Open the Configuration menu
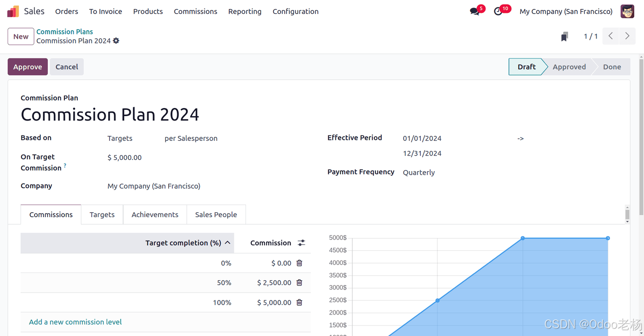Screen dimensions: 644x336 [x=296, y=12]
